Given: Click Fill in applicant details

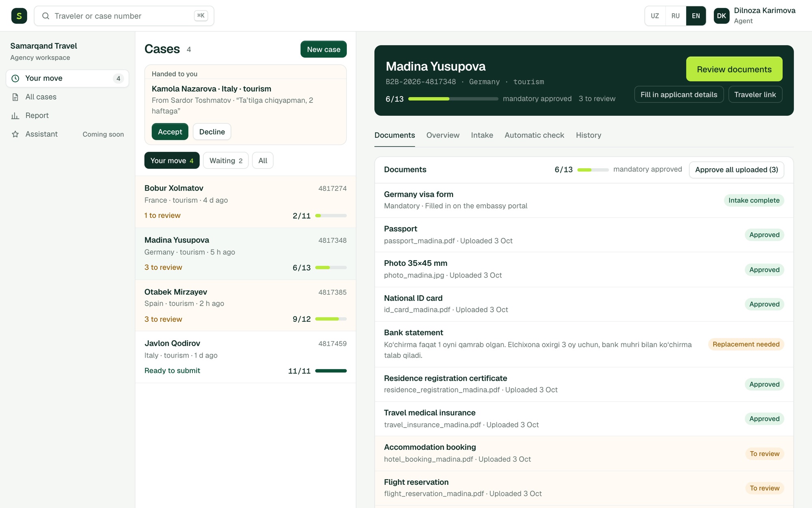Looking at the screenshot, I should pyautogui.click(x=679, y=95).
